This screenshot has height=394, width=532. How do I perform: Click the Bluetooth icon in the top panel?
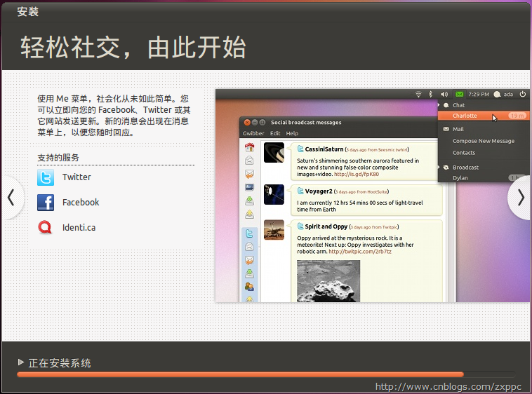point(431,94)
